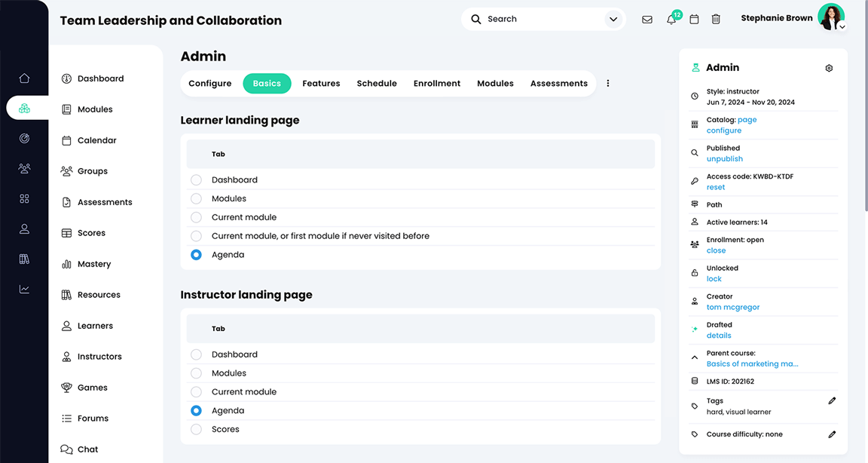This screenshot has width=868, height=463.
Task: Click the calendar icon in the top bar
Action: click(694, 19)
